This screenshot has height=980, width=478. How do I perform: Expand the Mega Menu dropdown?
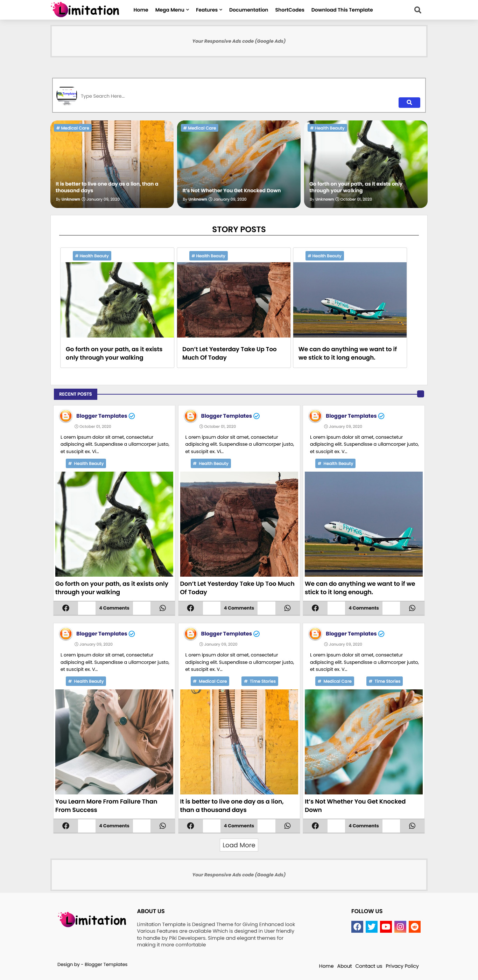pos(172,10)
